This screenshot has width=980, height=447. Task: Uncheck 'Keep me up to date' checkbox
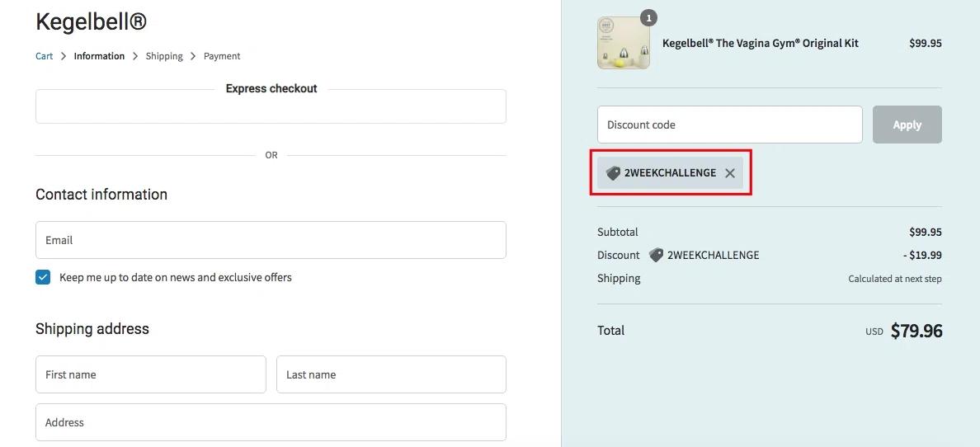43,277
